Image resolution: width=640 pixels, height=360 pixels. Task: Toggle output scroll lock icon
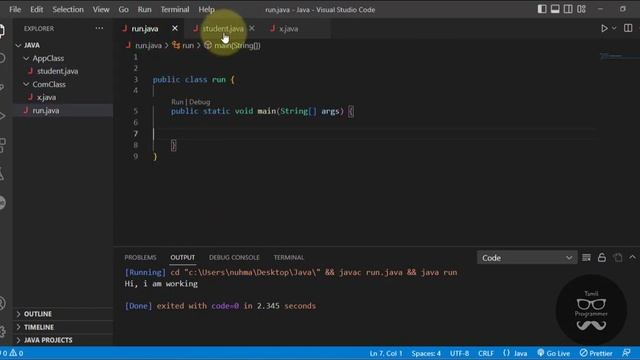[602, 258]
